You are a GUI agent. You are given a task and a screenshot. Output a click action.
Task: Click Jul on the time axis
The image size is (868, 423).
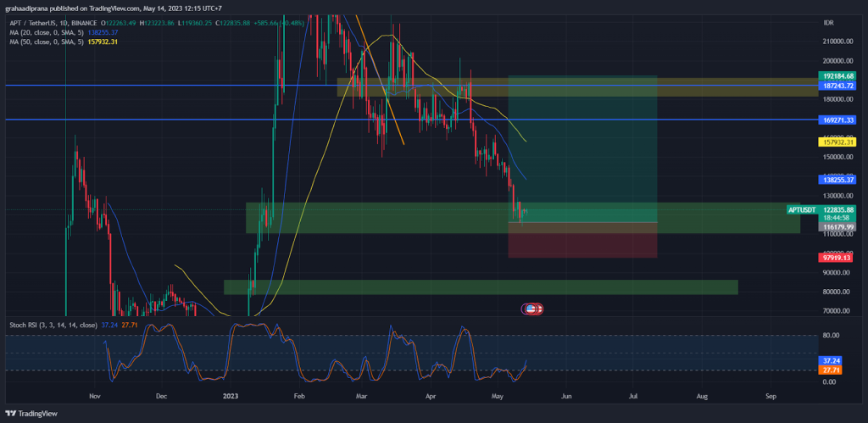(633, 397)
